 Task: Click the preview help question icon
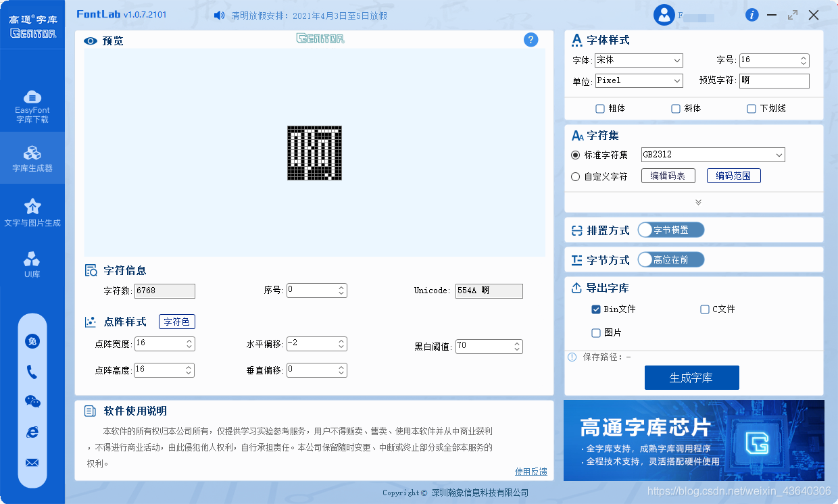pos(531,40)
